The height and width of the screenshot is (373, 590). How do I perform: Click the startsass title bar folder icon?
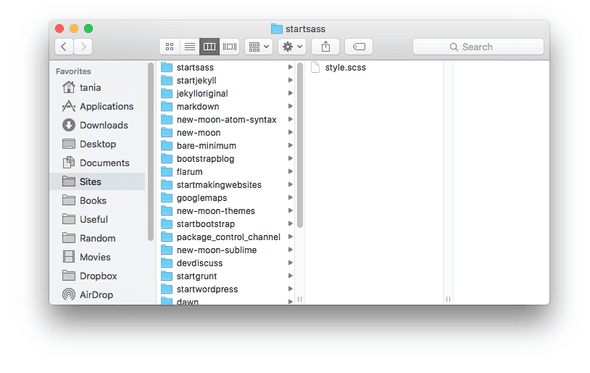pyautogui.click(x=277, y=29)
